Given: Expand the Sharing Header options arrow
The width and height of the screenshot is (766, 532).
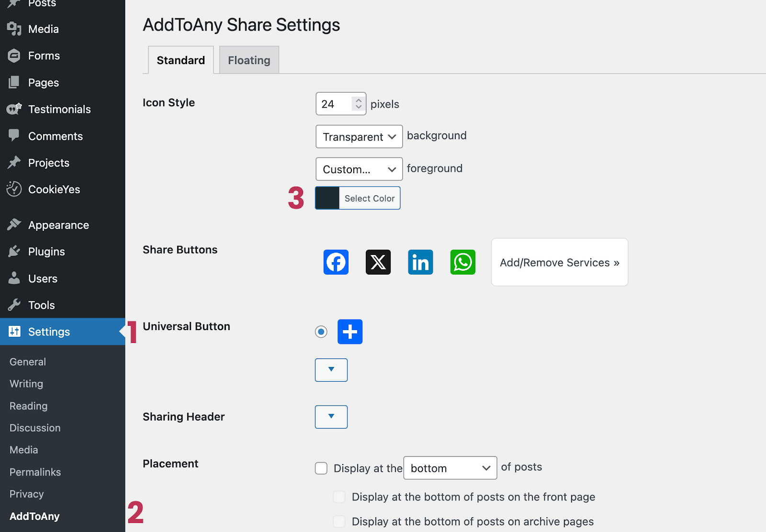Looking at the screenshot, I should tap(331, 417).
